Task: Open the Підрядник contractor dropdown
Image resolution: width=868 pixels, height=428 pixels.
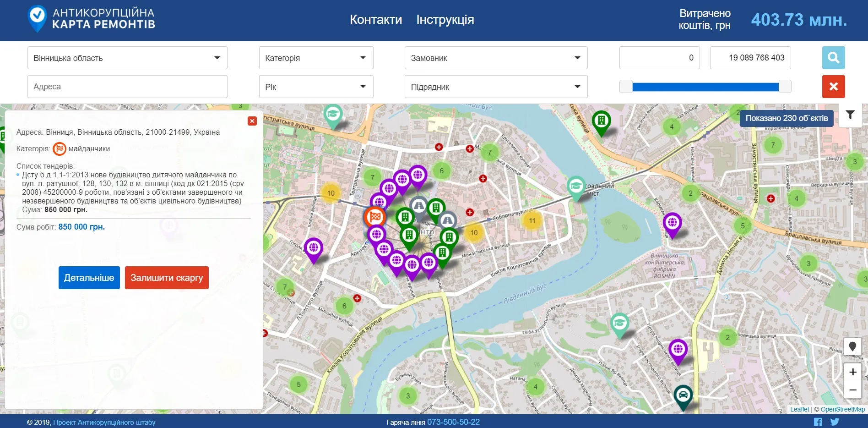Action: (496, 87)
